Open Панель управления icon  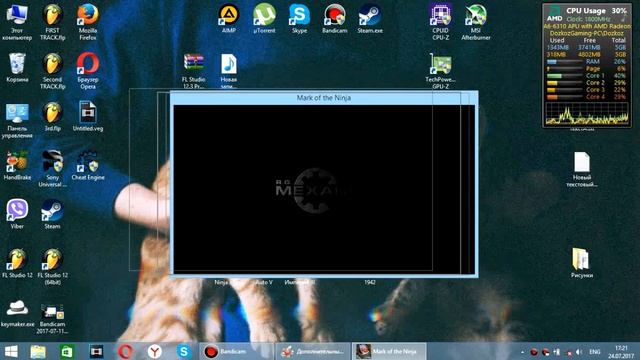17,121
